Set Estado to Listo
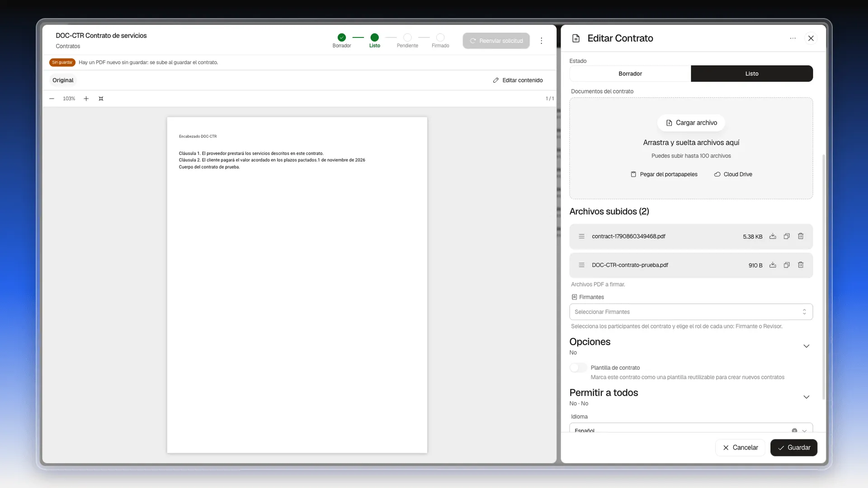This screenshot has height=488, width=868. click(752, 74)
